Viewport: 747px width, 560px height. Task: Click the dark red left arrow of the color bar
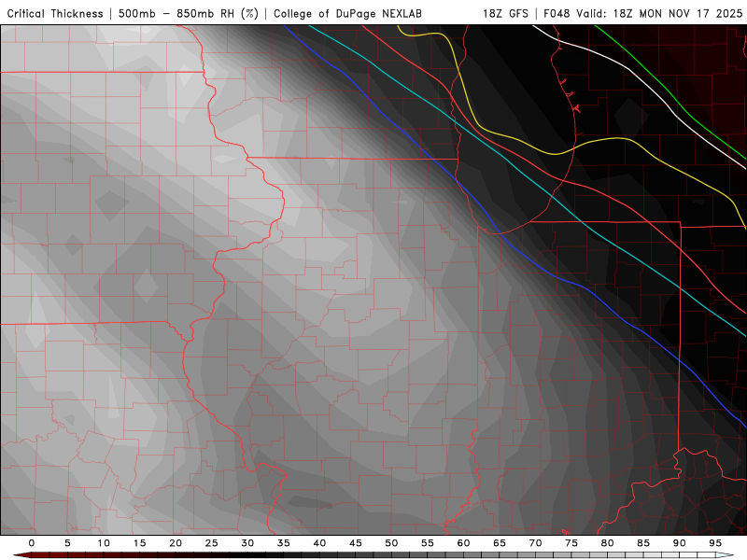[21, 555]
